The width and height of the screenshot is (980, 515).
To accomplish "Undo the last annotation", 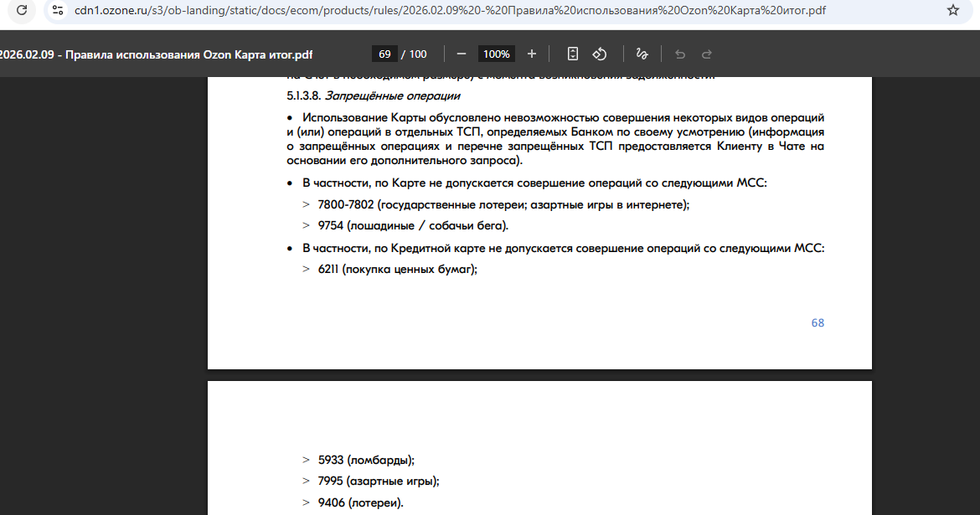I will click(x=680, y=54).
